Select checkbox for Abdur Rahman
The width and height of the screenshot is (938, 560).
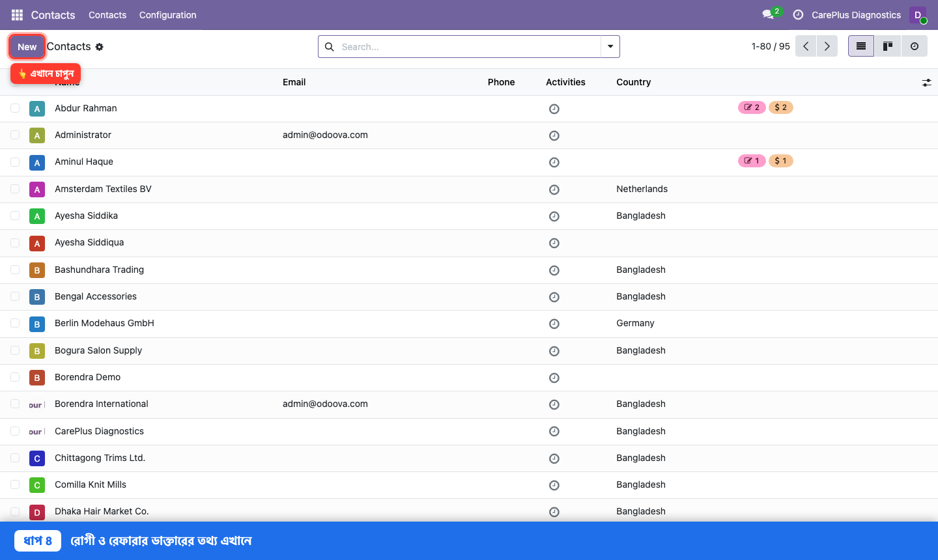point(15,108)
